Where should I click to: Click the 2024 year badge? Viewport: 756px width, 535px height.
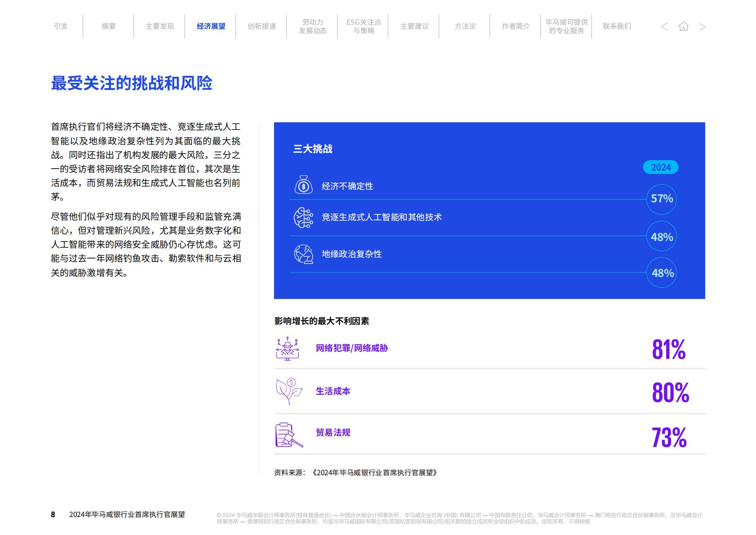661,167
